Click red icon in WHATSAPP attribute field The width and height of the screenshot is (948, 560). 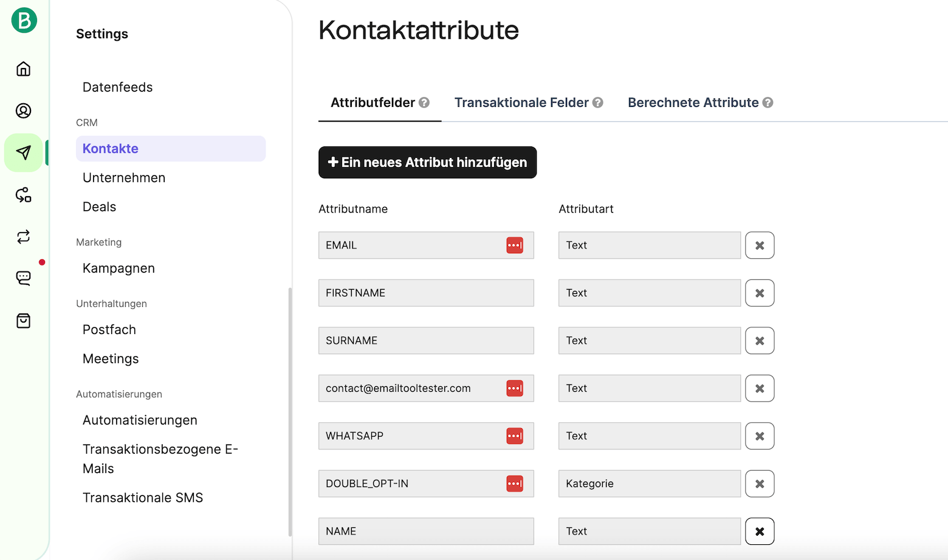[515, 436]
